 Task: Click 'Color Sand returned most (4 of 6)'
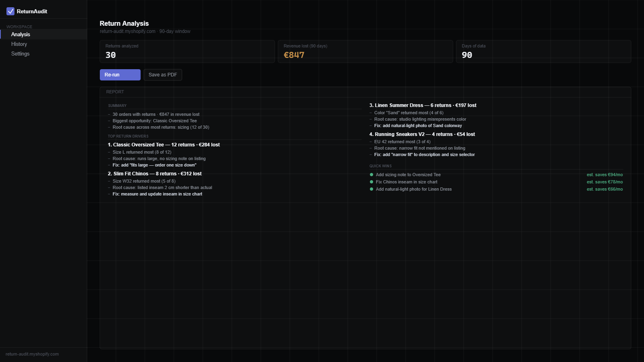(409, 113)
